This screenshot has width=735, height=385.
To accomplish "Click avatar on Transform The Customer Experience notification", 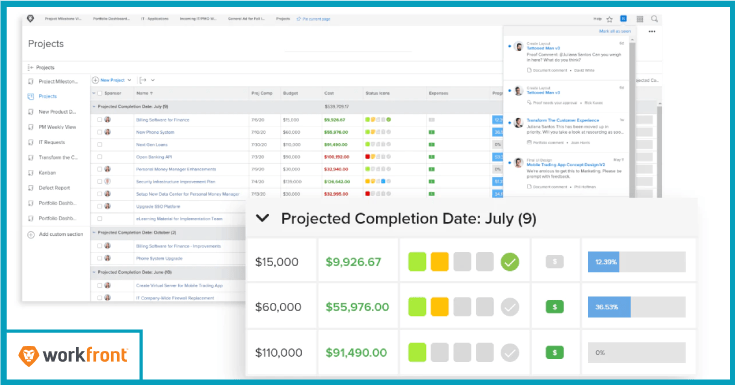I will click(x=518, y=123).
